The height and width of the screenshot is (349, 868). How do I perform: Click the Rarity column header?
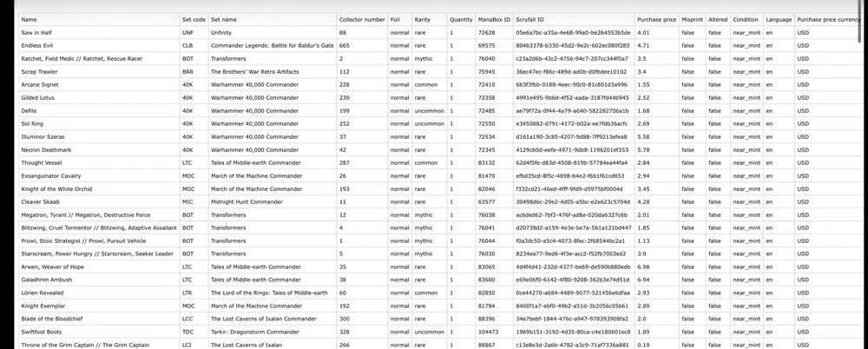(x=423, y=19)
